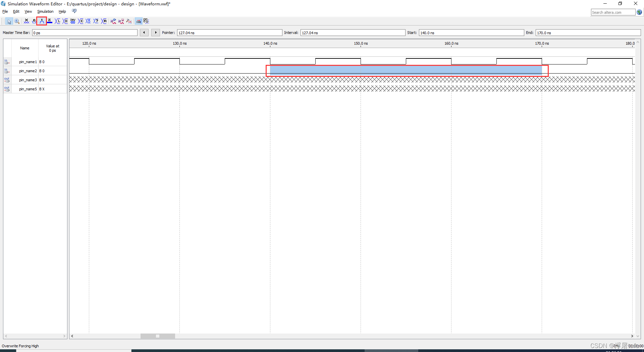This screenshot has height=352, width=644.
Task: Generate ModelSim Testbench and Script icon
Action: [x=129, y=21]
